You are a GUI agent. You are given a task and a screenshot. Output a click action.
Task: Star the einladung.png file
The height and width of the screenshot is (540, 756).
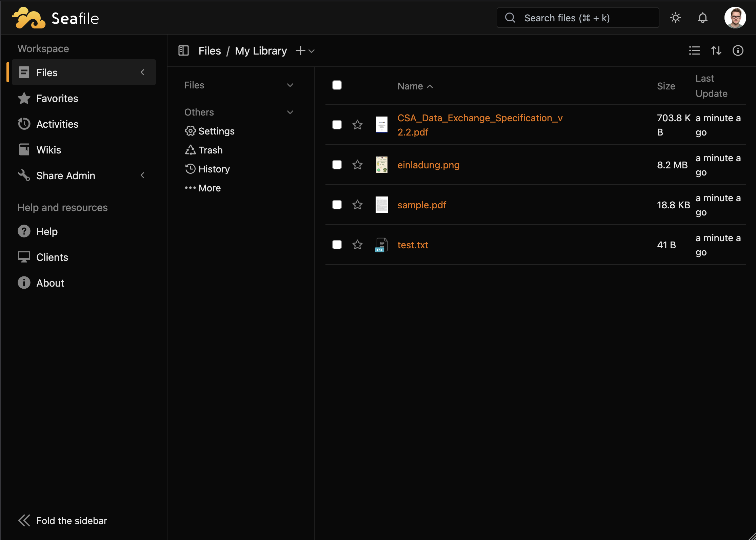tap(357, 165)
